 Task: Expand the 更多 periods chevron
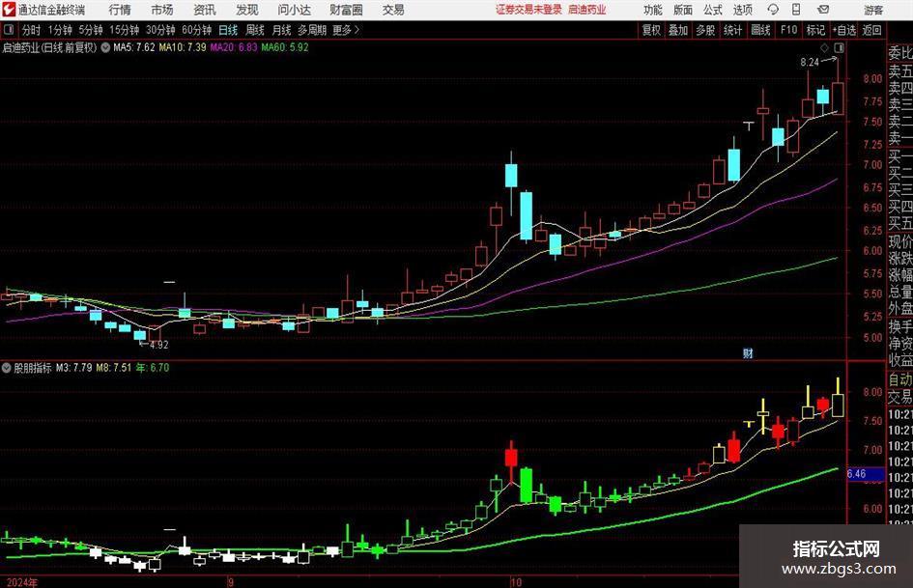[357, 30]
